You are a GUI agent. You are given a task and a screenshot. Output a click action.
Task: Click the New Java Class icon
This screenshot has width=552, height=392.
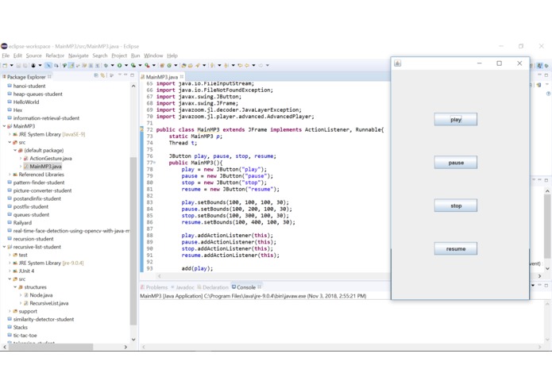[169, 65]
